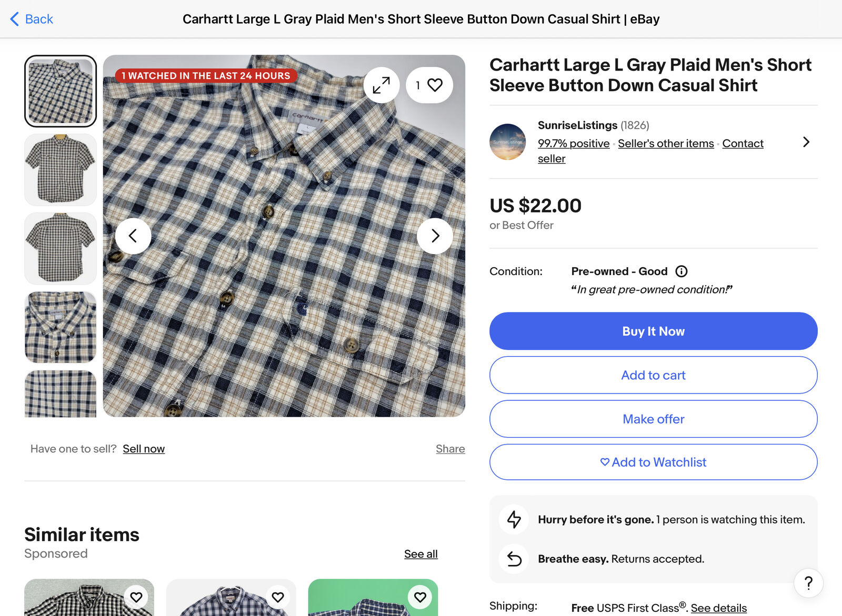Favorite the third similar item with green background
This screenshot has width=842, height=616.
tap(420, 597)
